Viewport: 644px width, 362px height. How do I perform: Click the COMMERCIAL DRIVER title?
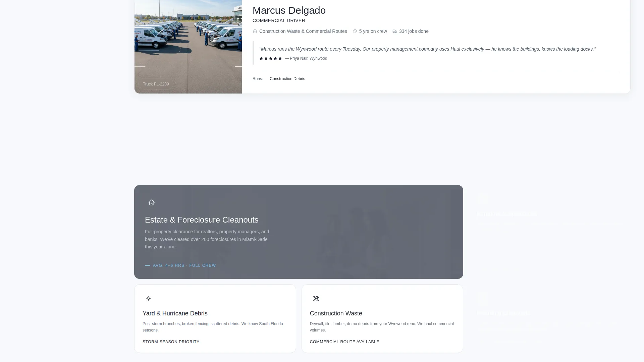pos(279,20)
